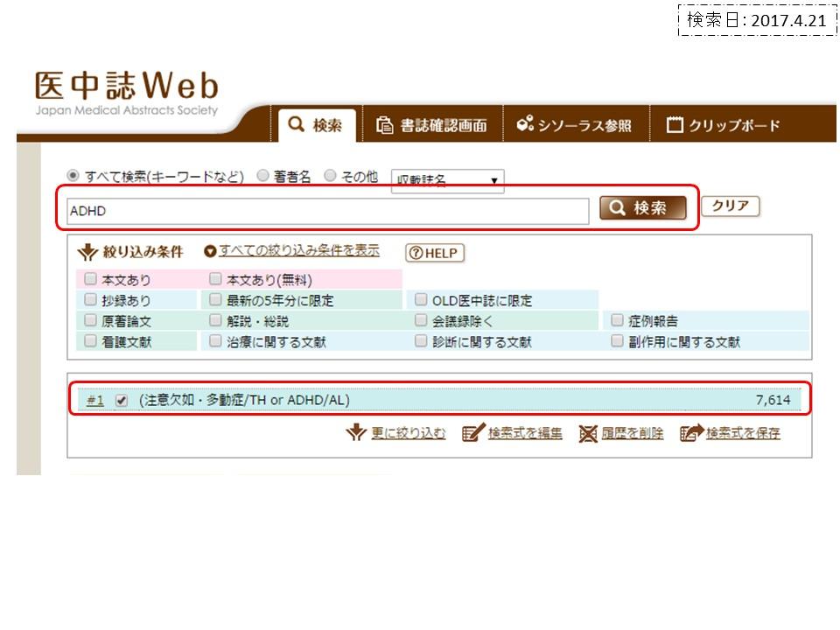840x630 pixels.
Task: Click the save icon beside 検索式を保存
Action: tap(691, 431)
